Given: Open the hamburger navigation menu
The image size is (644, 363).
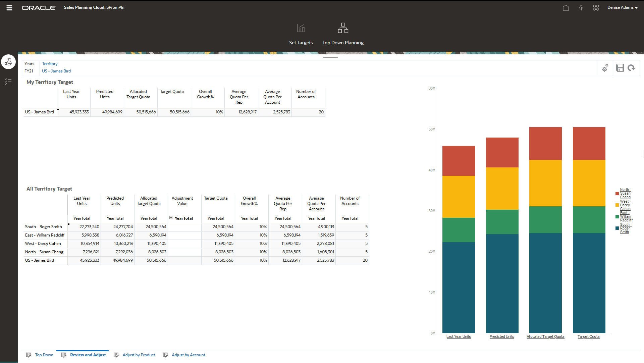Looking at the screenshot, I should [9, 7].
